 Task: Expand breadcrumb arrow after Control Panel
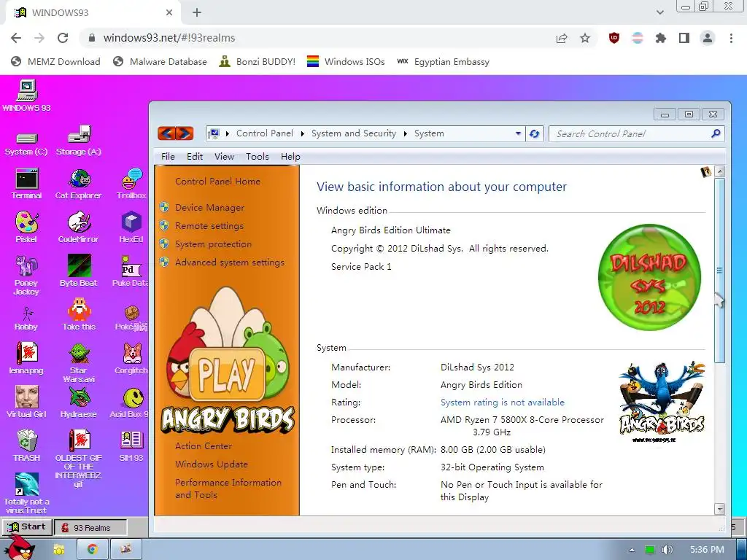(303, 134)
